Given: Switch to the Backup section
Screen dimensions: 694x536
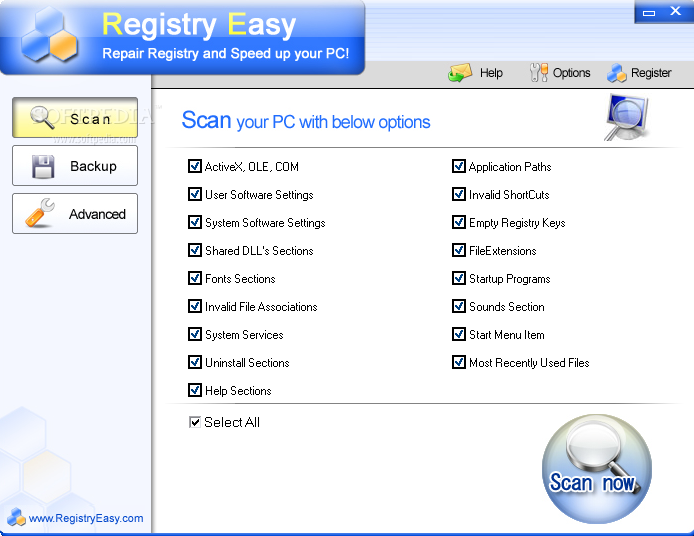Looking at the screenshot, I should pos(75,166).
